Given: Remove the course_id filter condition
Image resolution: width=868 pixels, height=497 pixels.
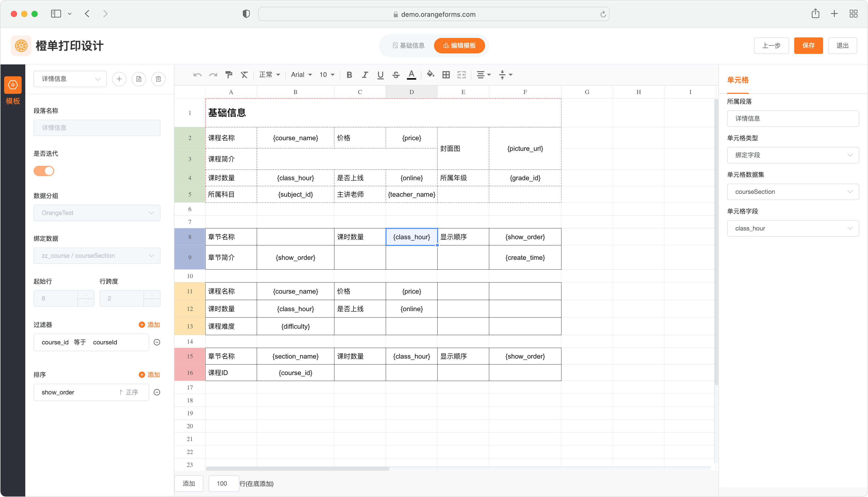Looking at the screenshot, I should (x=157, y=342).
